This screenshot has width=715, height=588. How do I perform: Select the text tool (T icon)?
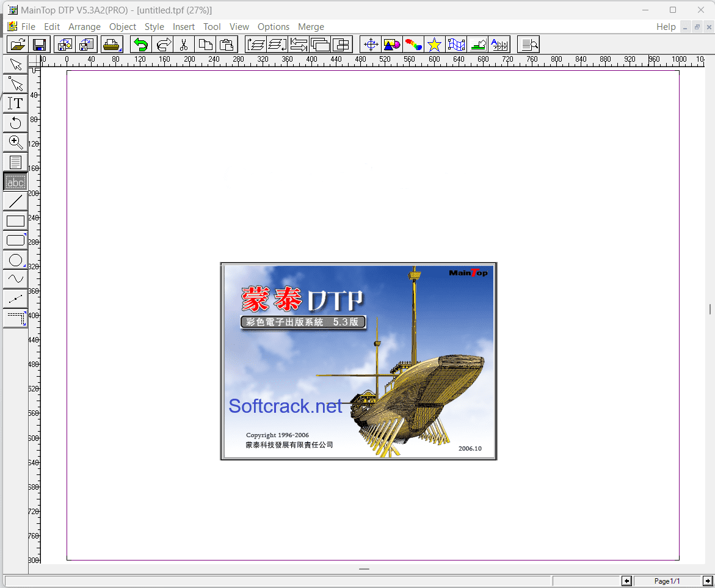[15, 103]
